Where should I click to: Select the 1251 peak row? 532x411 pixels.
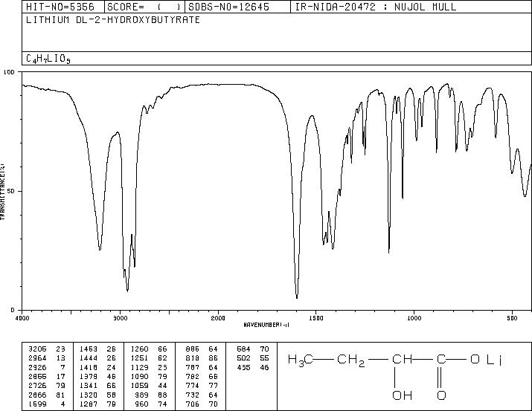[x=150, y=357]
